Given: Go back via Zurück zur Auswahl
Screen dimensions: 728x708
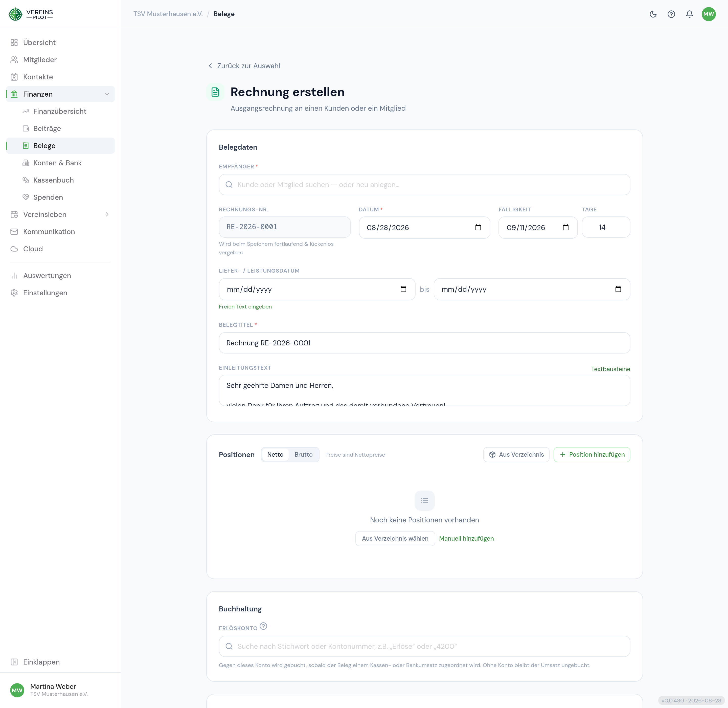Looking at the screenshot, I should click(244, 66).
